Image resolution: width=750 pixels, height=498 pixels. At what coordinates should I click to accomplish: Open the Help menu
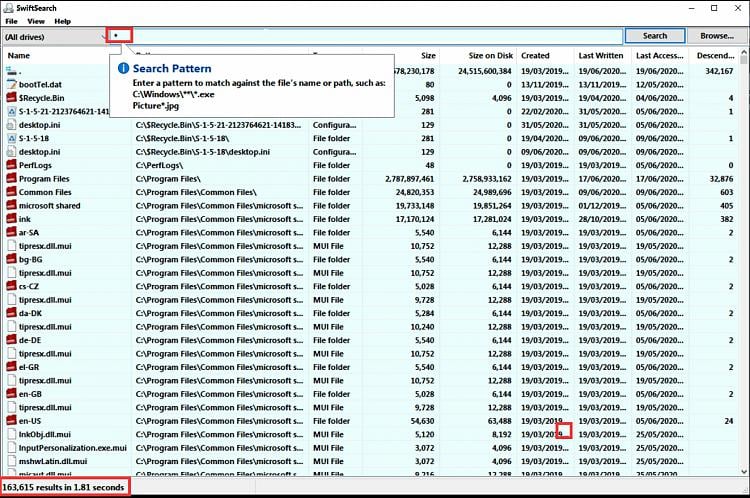point(62,21)
